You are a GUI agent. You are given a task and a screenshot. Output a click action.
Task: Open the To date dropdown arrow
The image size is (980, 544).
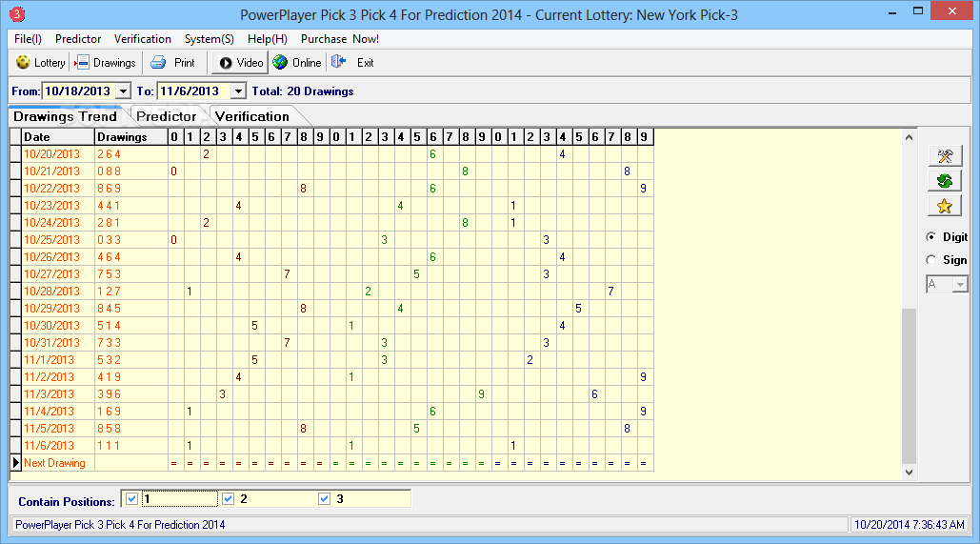point(238,91)
